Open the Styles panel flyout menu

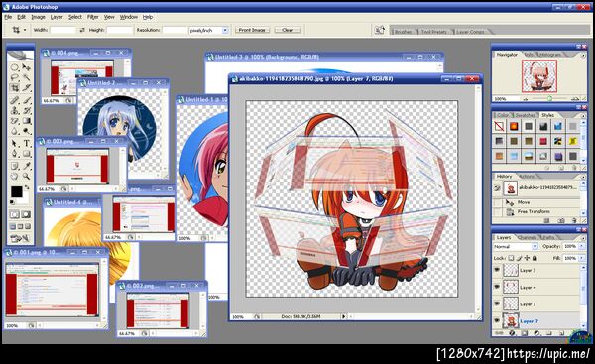coord(583,115)
